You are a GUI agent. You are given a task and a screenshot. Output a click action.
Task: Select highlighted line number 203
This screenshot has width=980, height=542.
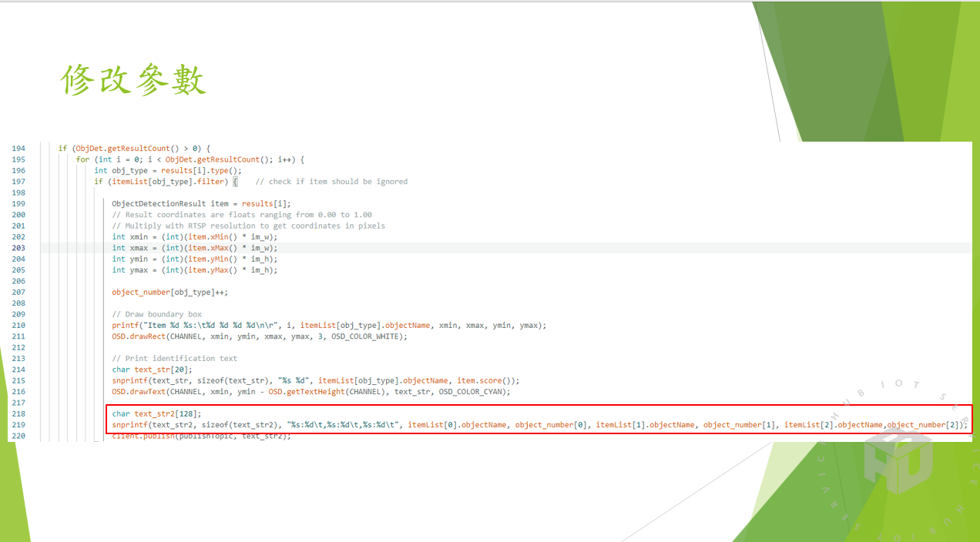tap(18, 248)
